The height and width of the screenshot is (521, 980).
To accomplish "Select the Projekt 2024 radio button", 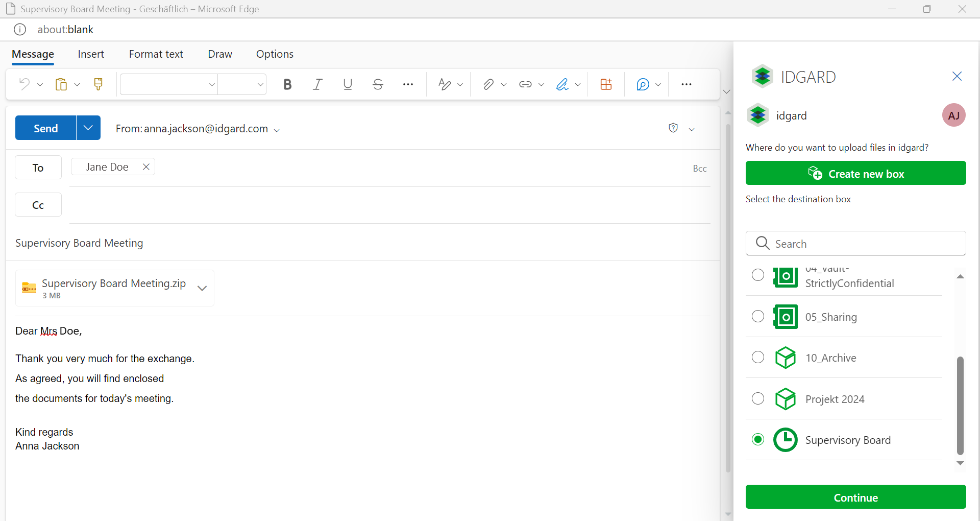I will tap(758, 398).
